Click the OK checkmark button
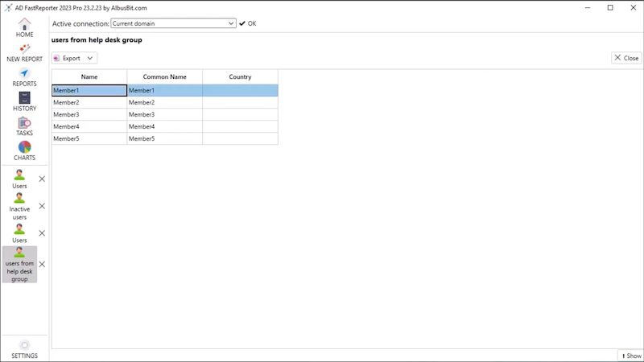 point(248,23)
